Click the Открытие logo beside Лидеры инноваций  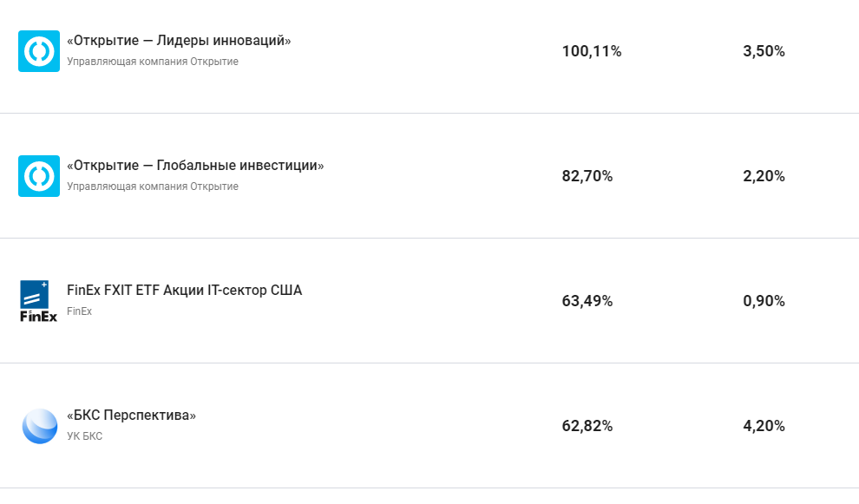pyautogui.click(x=39, y=51)
